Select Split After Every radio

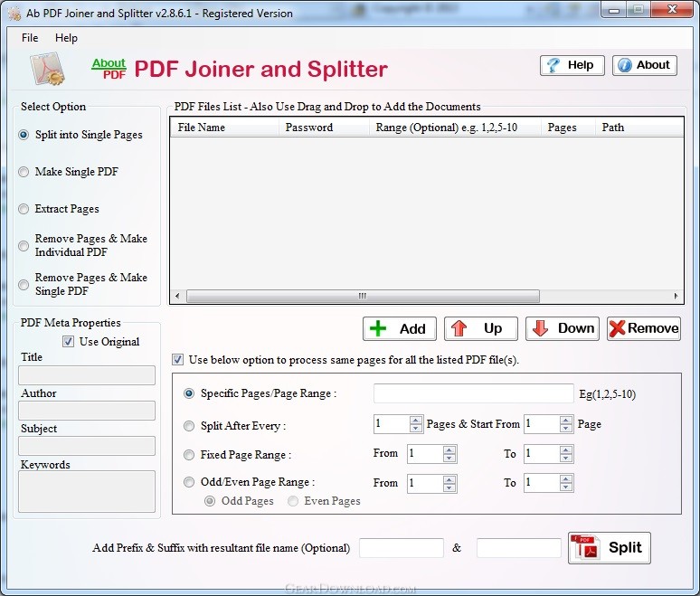[x=189, y=426]
